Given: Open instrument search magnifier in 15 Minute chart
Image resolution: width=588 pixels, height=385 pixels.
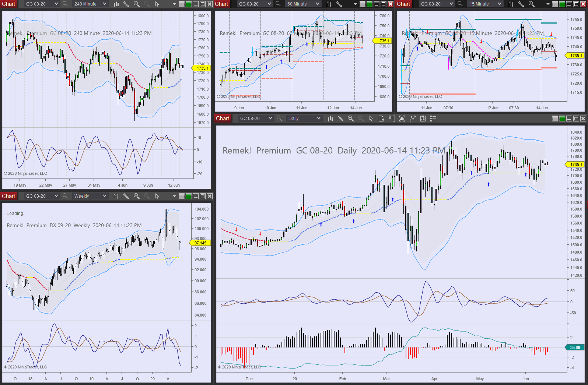Looking at the screenshot, I should click(x=460, y=4).
